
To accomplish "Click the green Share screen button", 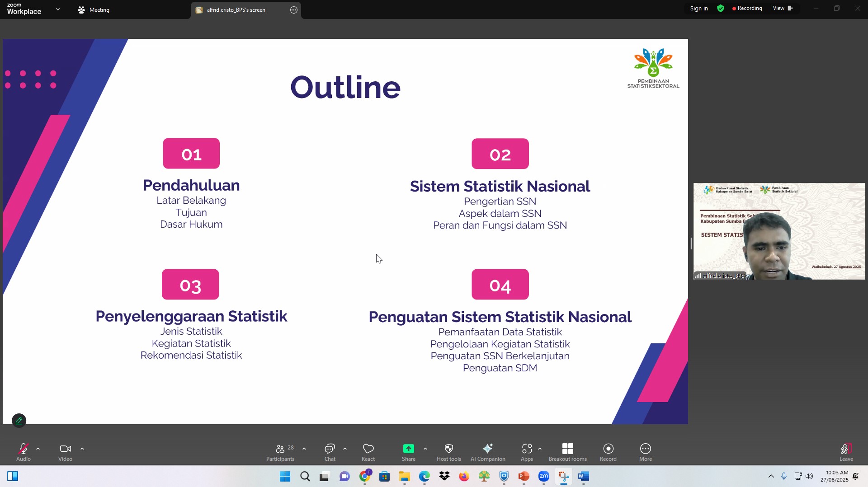I will point(408,452).
